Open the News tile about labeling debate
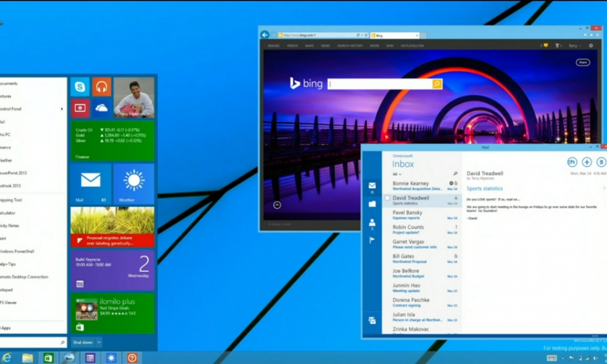Image resolution: width=607 pixels, height=364 pixels. pos(113,226)
